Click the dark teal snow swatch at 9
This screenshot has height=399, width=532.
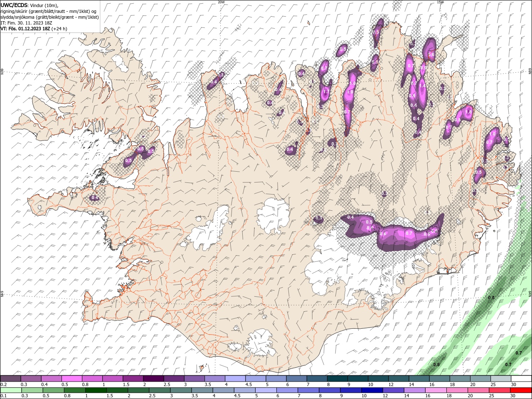click(x=337, y=379)
